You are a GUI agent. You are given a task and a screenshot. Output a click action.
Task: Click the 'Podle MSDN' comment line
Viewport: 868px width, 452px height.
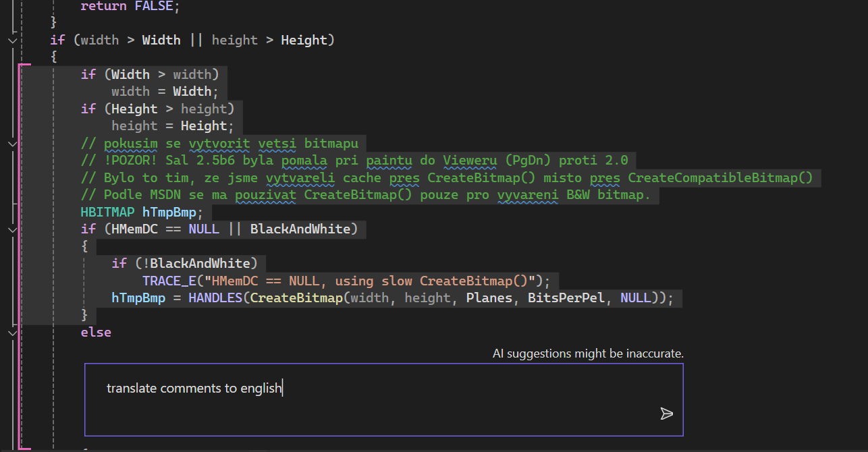[x=364, y=195]
